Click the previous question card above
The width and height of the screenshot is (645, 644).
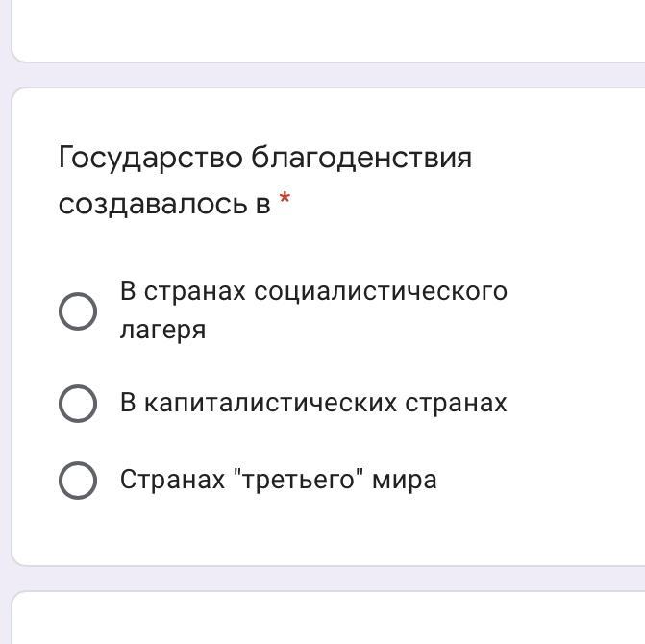coord(327,29)
